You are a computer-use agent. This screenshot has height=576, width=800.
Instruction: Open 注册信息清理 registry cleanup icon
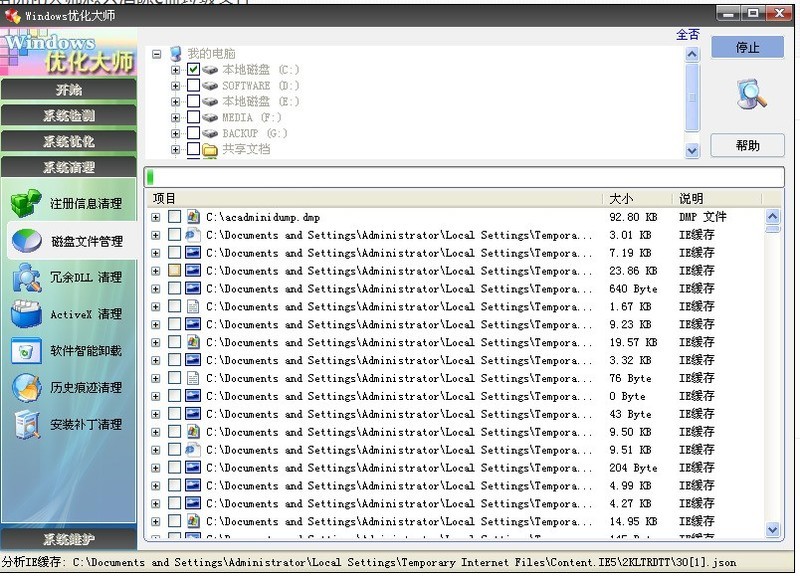click(x=26, y=203)
